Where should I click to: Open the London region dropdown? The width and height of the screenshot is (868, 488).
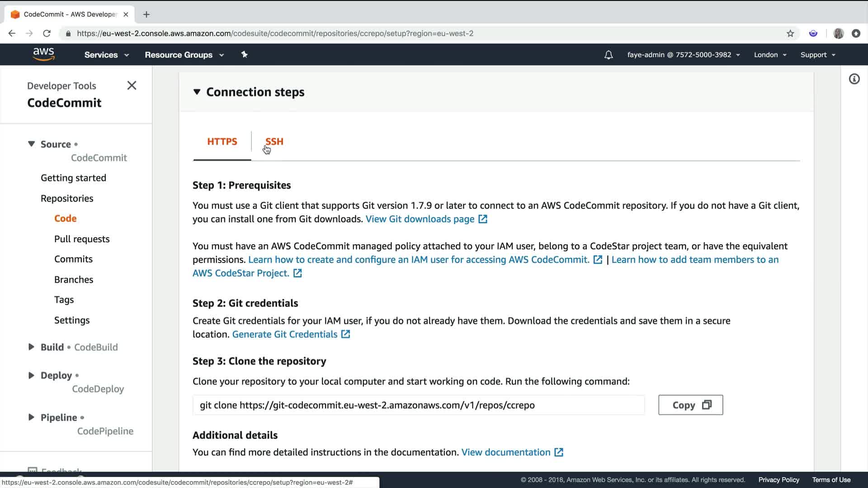click(x=770, y=55)
